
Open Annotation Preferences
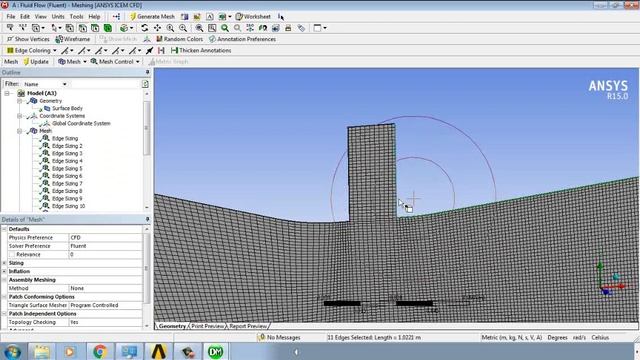point(242,39)
